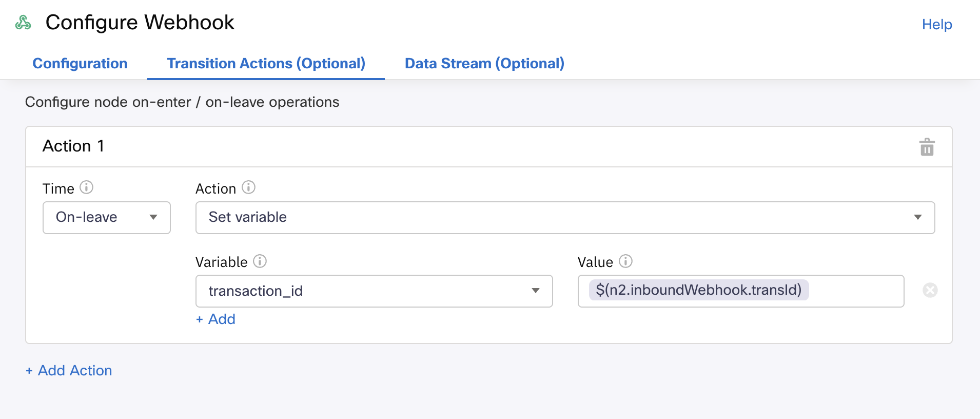Show info tooltip for the Variable field
The height and width of the screenshot is (419, 980).
point(260,261)
